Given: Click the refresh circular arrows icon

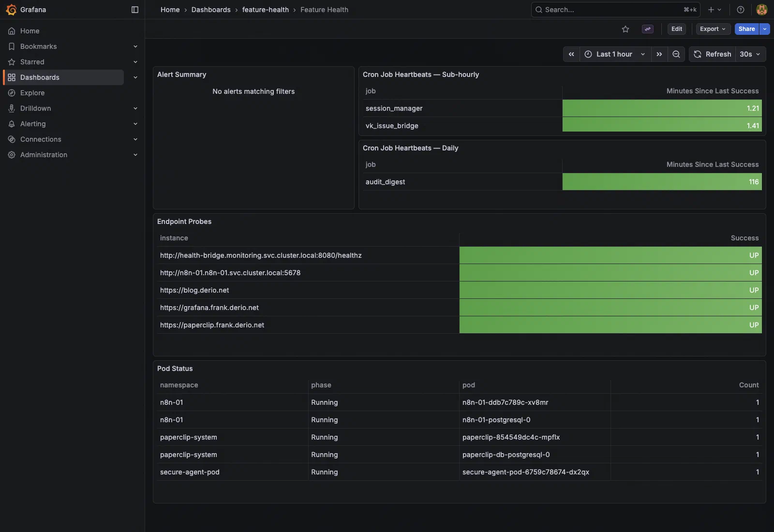Looking at the screenshot, I should pyautogui.click(x=698, y=54).
